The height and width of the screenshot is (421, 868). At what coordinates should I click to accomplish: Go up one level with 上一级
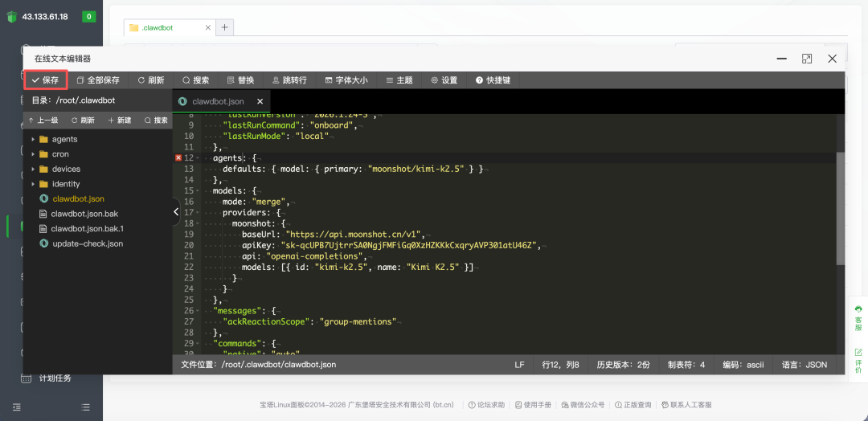(43, 120)
